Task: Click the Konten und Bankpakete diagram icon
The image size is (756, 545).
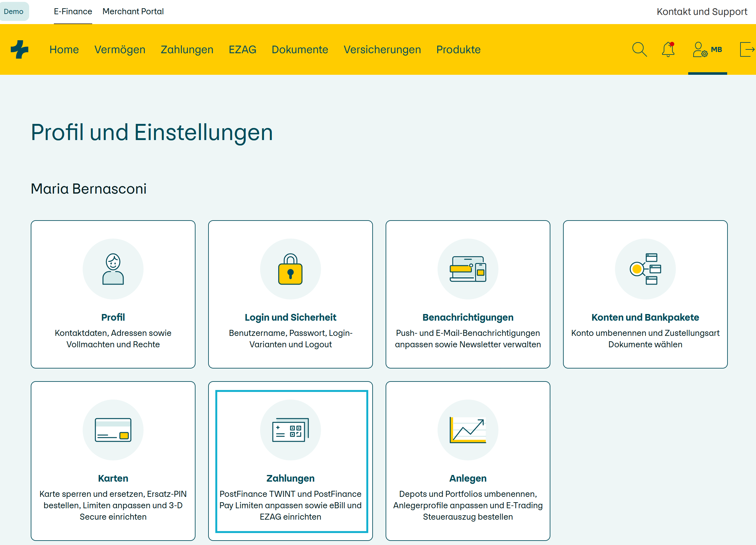Action: 645,269
